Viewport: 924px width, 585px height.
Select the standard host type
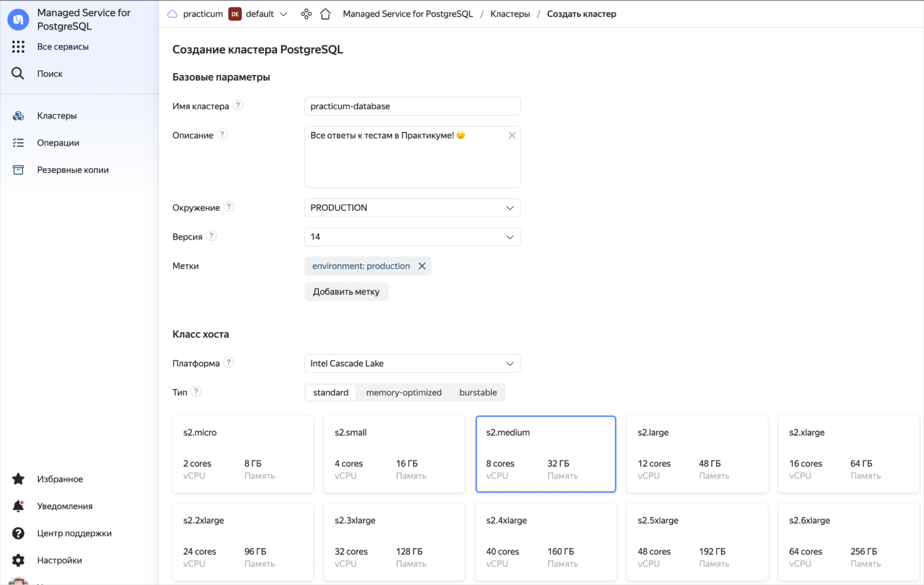coord(331,393)
